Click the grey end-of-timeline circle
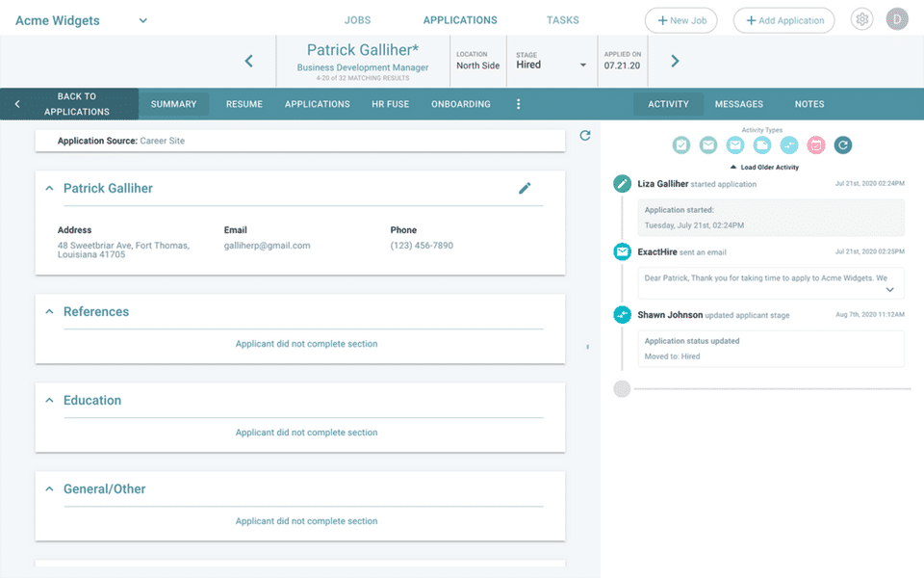 coord(623,388)
